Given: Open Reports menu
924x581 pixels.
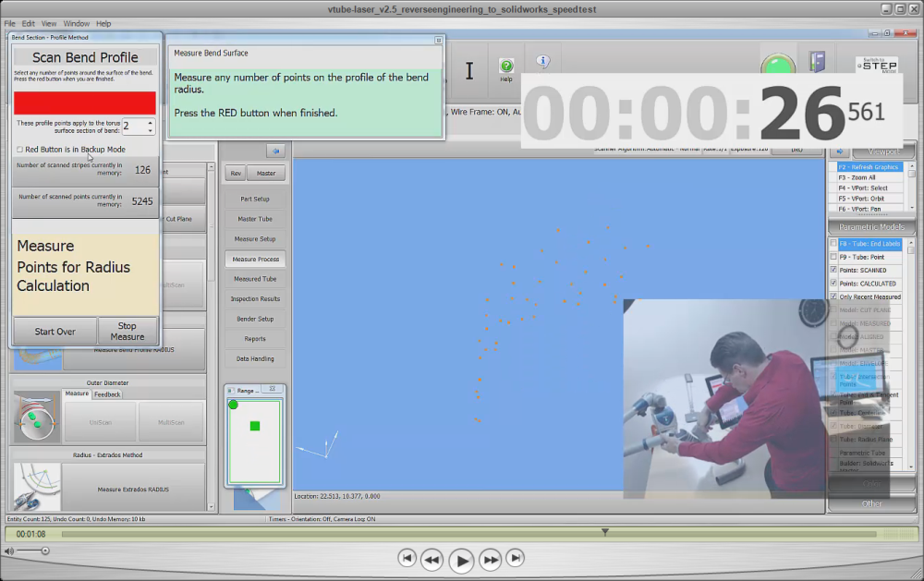Looking at the screenshot, I should pos(255,339).
